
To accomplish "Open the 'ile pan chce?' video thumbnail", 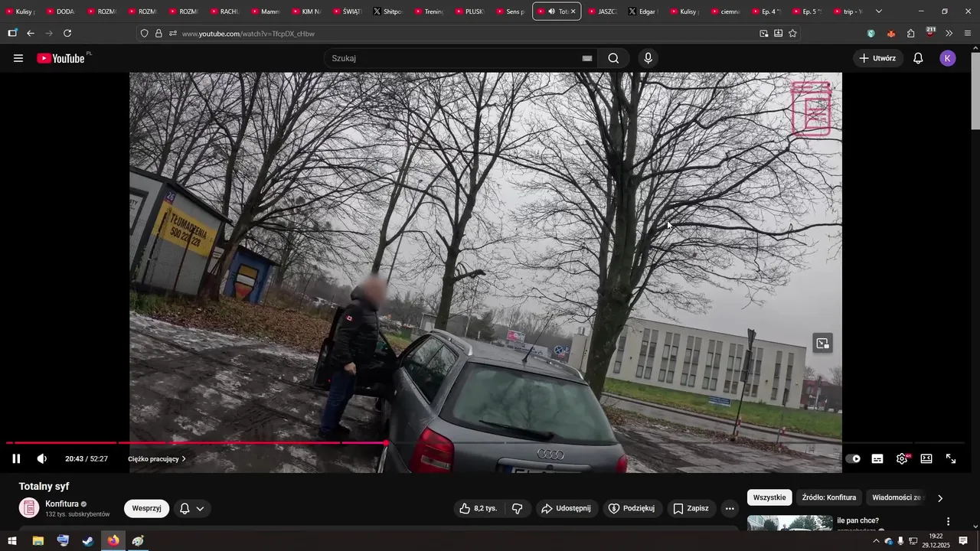I will coord(789,523).
